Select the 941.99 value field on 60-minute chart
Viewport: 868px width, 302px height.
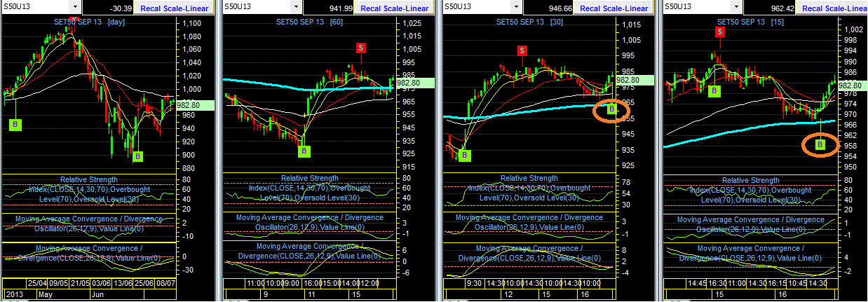329,8
